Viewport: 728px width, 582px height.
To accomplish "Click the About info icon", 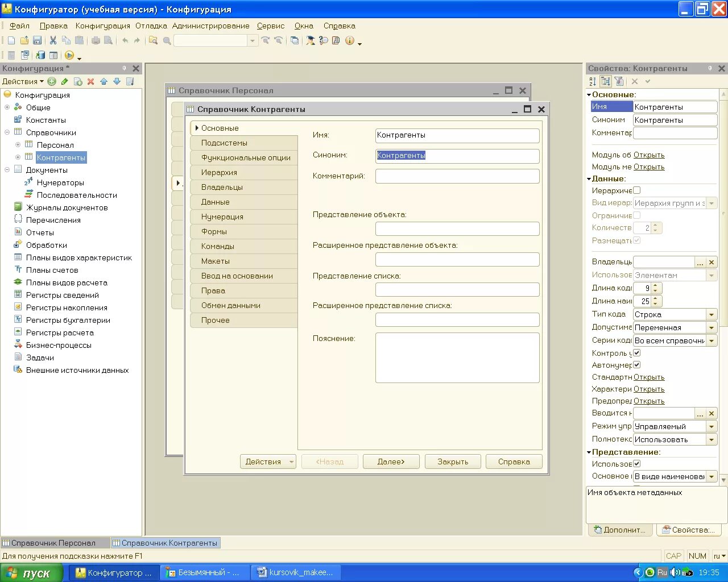I will click(349, 40).
